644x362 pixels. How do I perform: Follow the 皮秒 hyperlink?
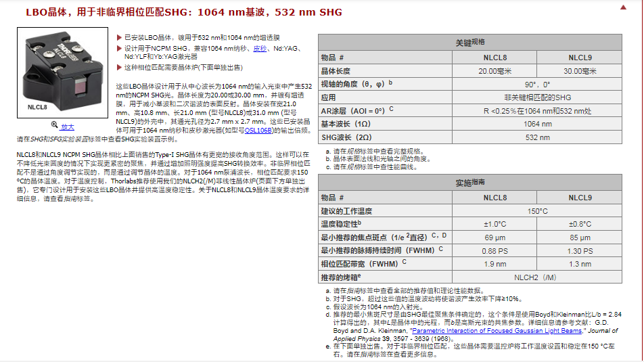tap(260, 49)
